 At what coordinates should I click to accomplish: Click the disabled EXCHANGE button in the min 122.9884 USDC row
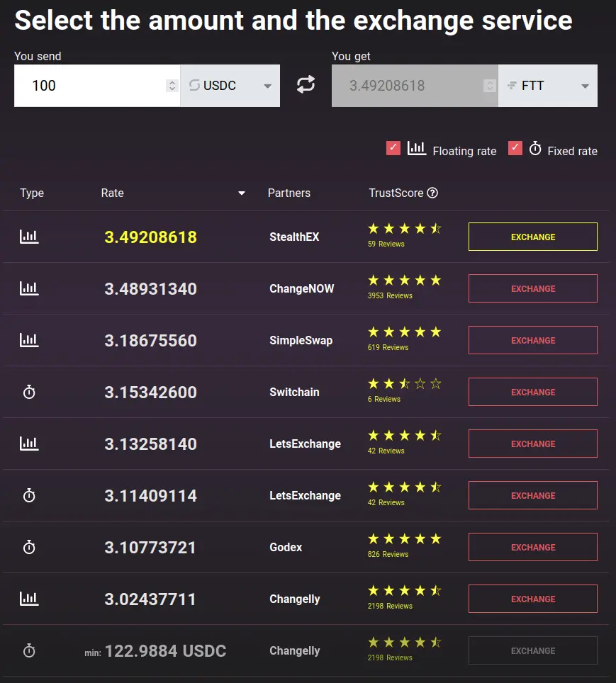pyautogui.click(x=533, y=651)
